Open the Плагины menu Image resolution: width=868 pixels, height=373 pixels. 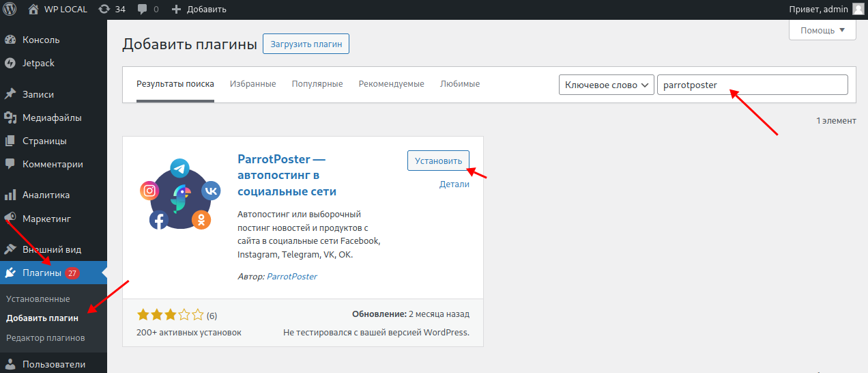(53, 273)
